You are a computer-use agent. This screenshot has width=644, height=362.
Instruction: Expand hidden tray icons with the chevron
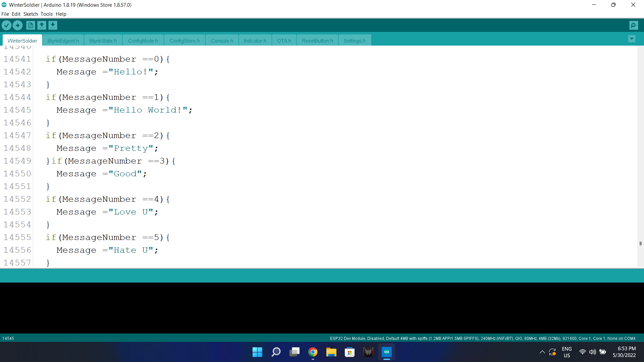542,352
